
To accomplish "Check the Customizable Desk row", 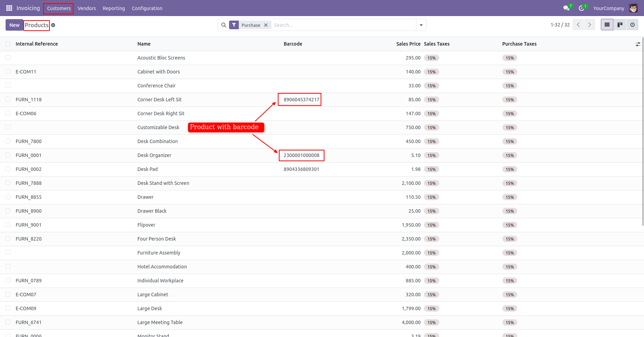I will 8,127.
